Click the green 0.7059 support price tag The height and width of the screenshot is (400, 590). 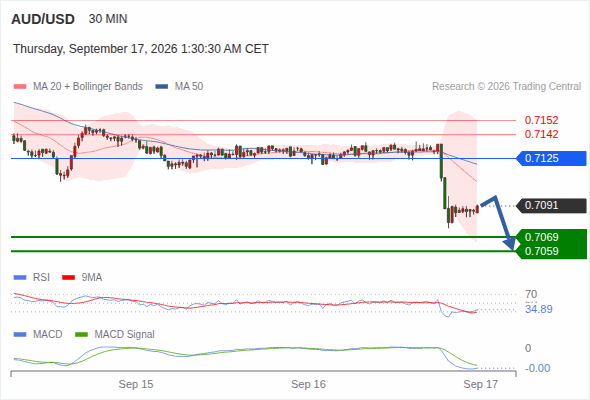tap(551, 251)
